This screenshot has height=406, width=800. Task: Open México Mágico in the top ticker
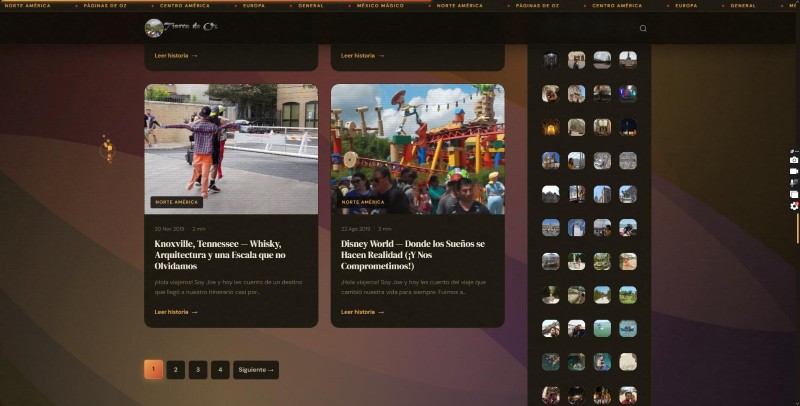[x=380, y=6]
